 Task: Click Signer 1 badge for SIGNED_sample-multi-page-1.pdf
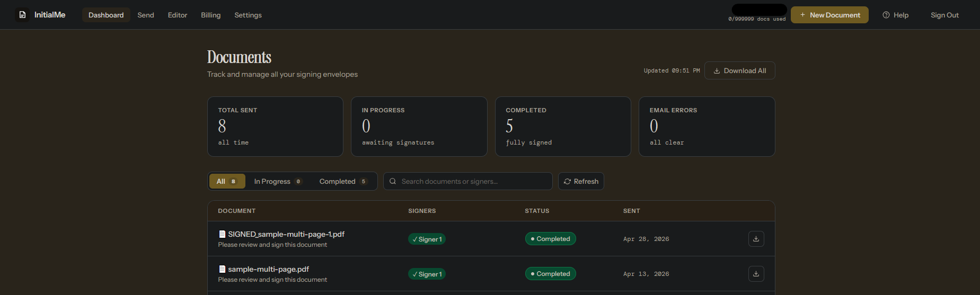pos(427,239)
